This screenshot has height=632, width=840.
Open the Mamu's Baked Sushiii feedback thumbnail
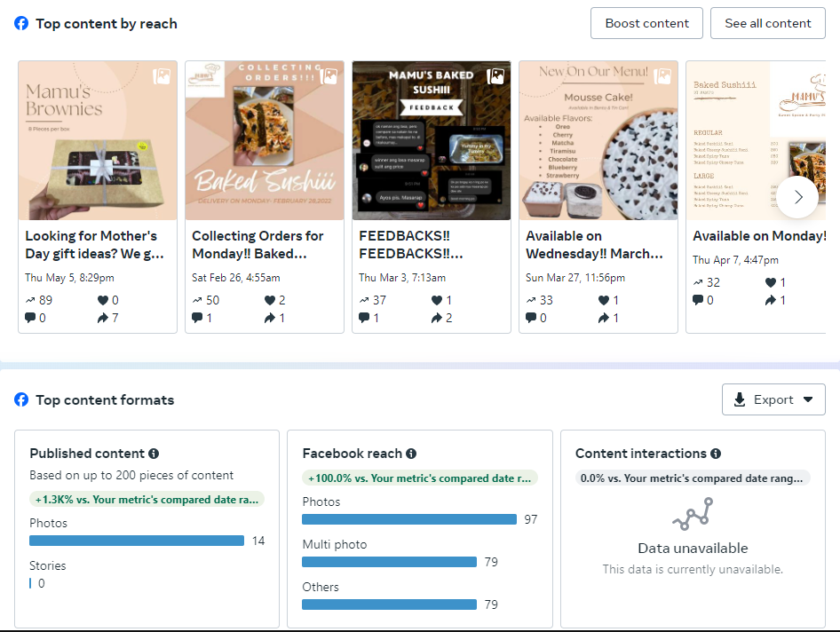tap(432, 140)
